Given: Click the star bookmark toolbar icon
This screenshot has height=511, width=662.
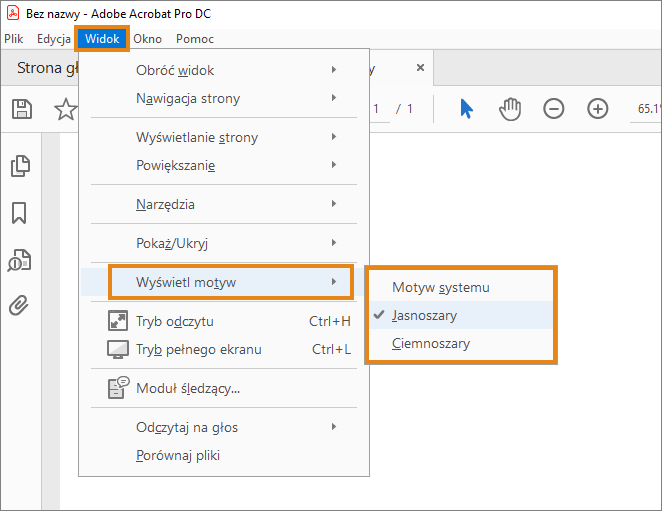Looking at the screenshot, I should click(x=65, y=109).
